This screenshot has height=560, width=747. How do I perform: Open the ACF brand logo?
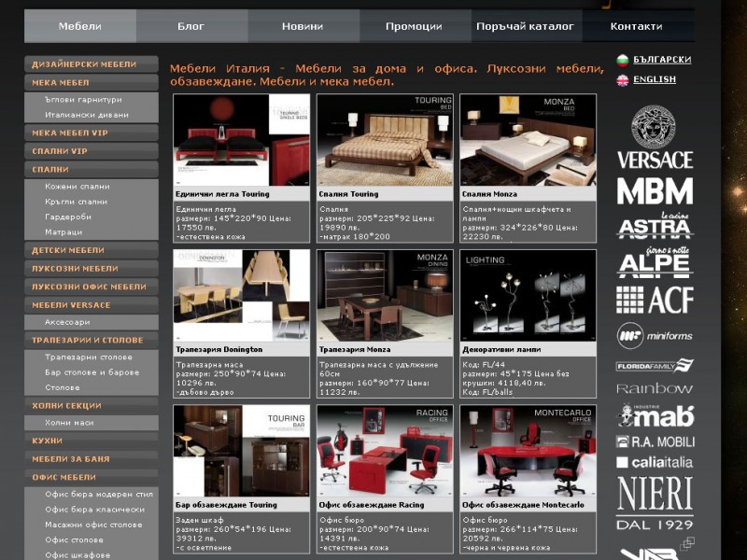655,300
